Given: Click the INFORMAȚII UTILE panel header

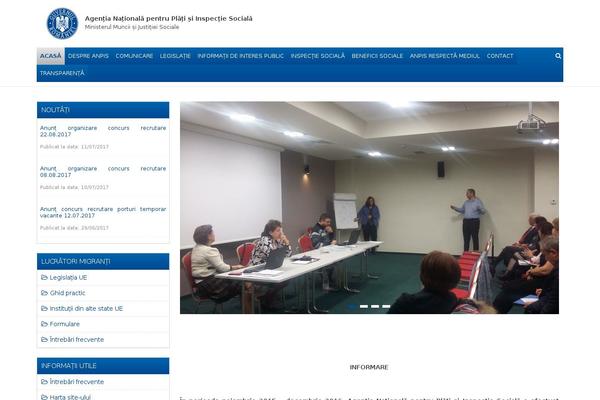Looking at the screenshot, I should (103, 366).
